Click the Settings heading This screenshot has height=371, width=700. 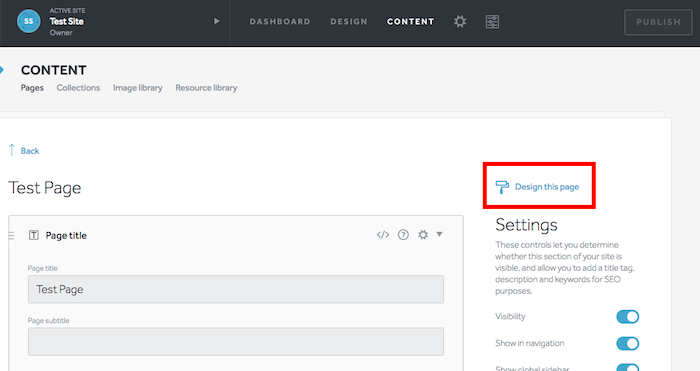tap(526, 225)
